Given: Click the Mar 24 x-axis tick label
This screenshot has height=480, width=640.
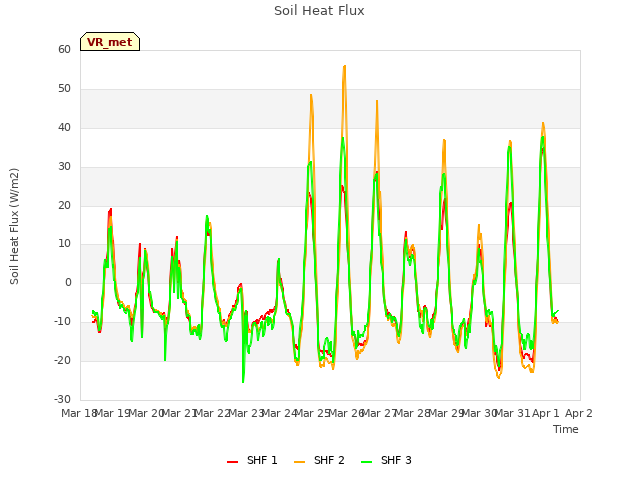Looking at the screenshot, I should pyautogui.click(x=279, y=413).
